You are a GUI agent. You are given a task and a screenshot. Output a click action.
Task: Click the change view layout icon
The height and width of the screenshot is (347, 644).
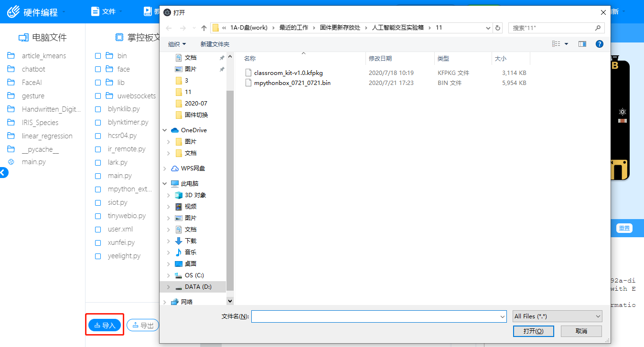pyautogui.click(x=556, y=44)
